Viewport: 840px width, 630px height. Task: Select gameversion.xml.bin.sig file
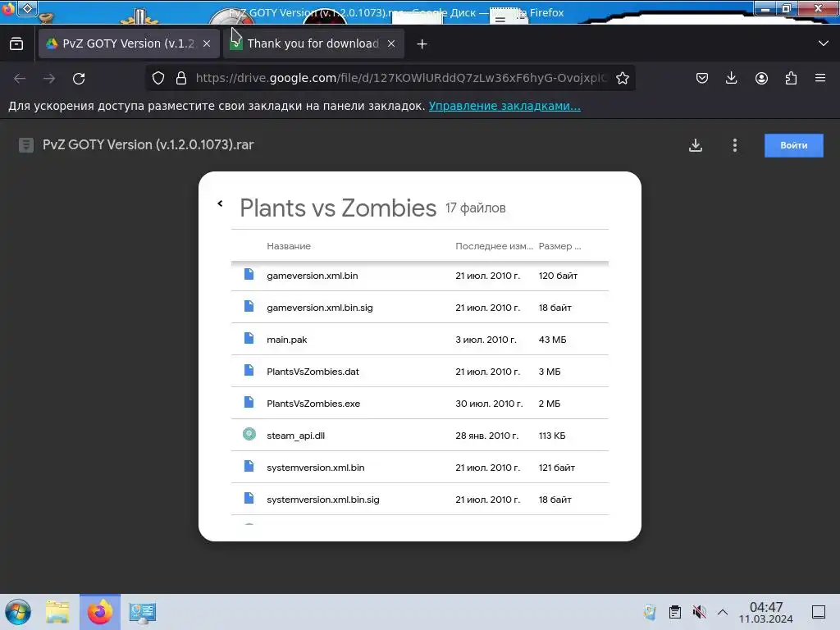[x=420, y=308]
